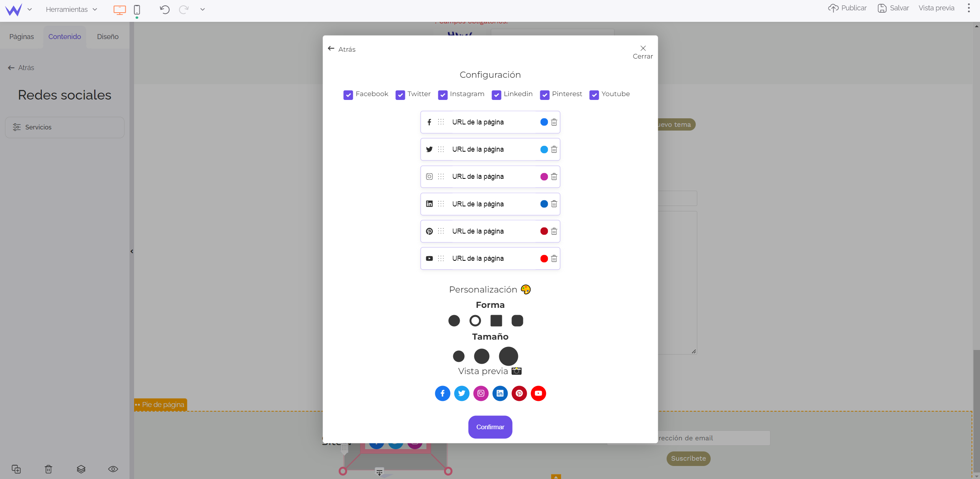This screenshot has height=479, width=980.
Task: Toggle off the LinkedIn checkbox
Action: (x=496, y=94)
